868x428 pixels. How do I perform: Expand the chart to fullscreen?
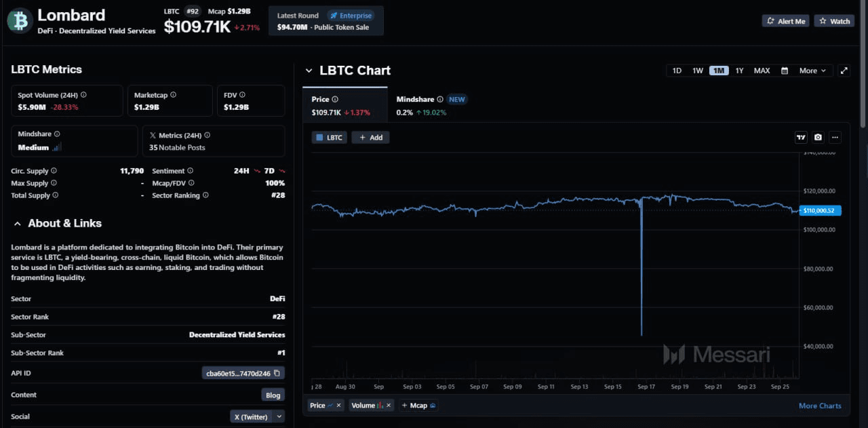(844, 71)
